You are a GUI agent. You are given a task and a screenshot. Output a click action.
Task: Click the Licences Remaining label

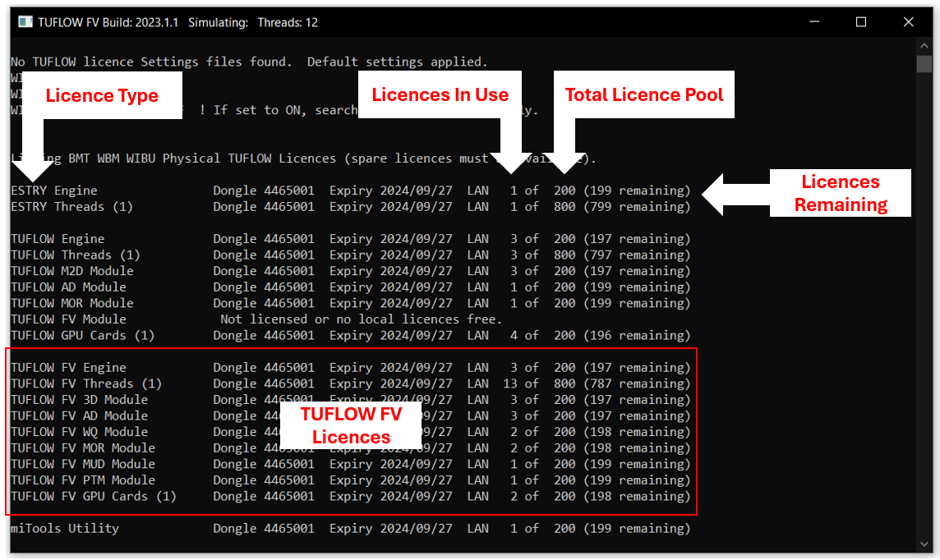[x=841, y=193]
